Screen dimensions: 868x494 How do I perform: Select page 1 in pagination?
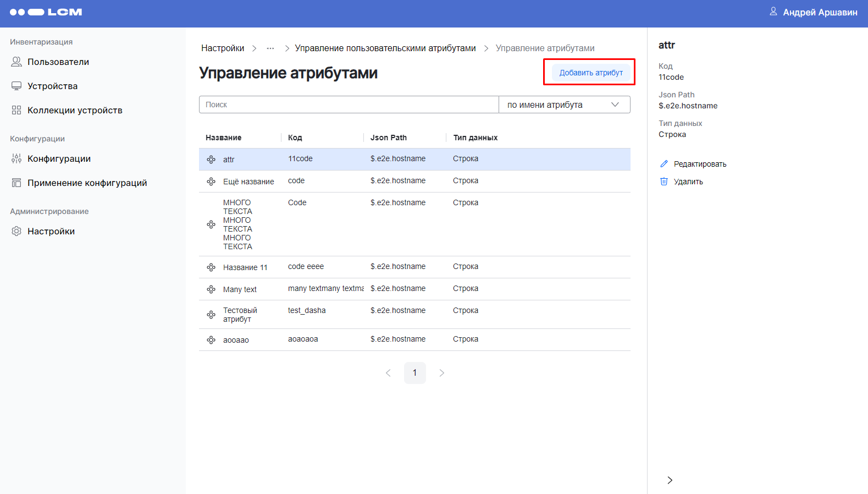(414, 373)
